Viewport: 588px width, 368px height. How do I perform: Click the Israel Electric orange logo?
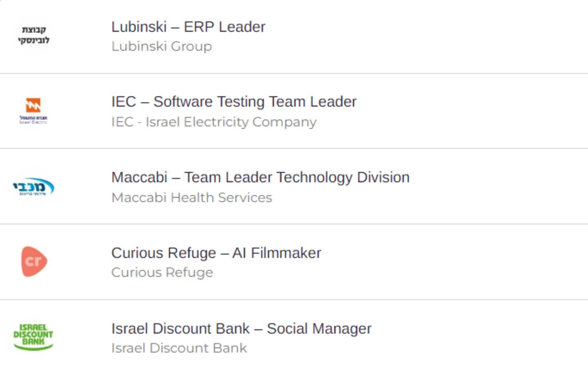click(33, 111)
